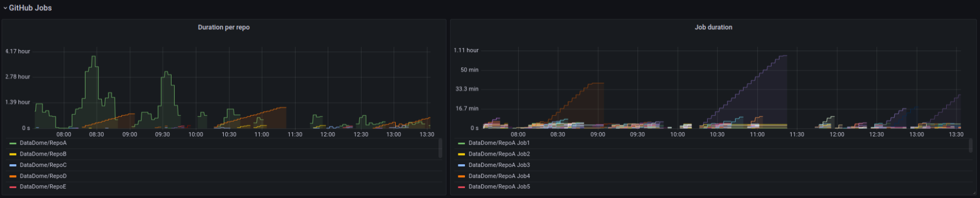980x198 pixels.
Task: Toggle DataDome/RepoD legend series
Action: pyautogui.click(x=43, y=176)
